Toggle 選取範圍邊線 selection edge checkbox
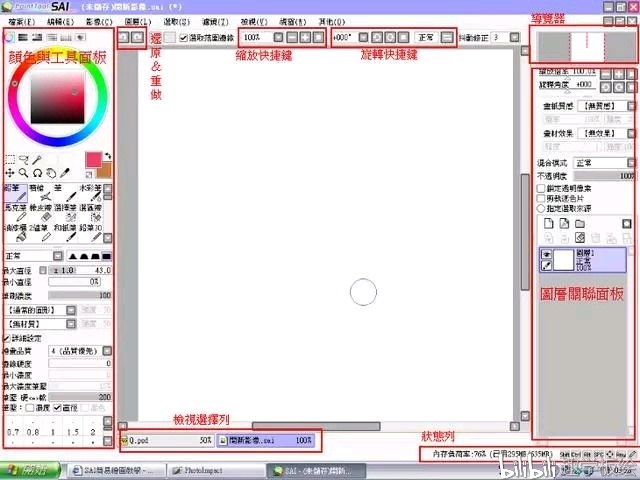640x480 pixels. pyautogui.click(x=184, y=38)
